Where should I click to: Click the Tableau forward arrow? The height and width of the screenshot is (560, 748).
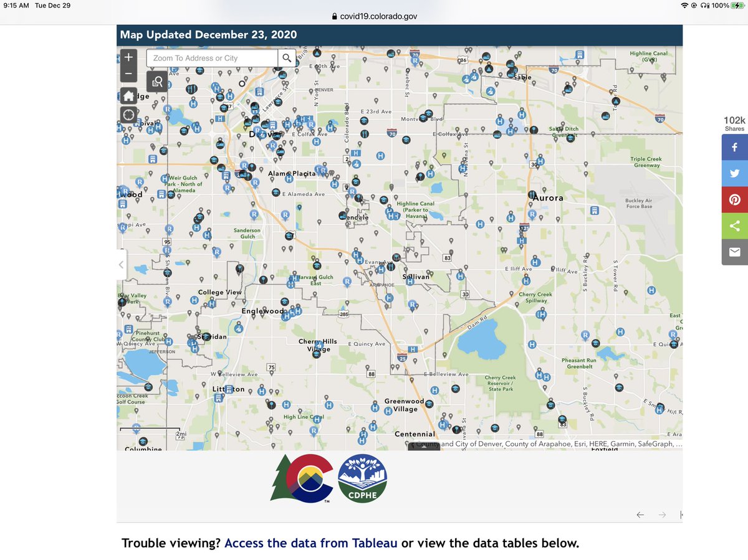(662, 515)
